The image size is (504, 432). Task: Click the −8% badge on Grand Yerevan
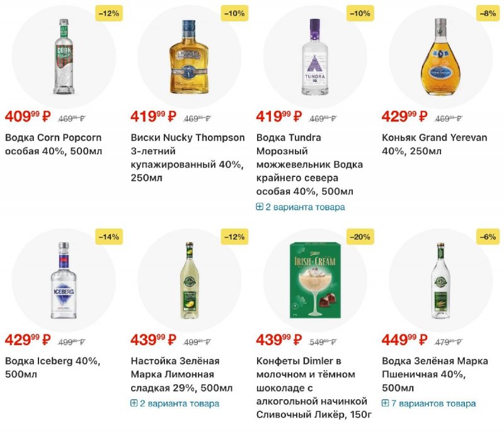[x=487, y=13]
